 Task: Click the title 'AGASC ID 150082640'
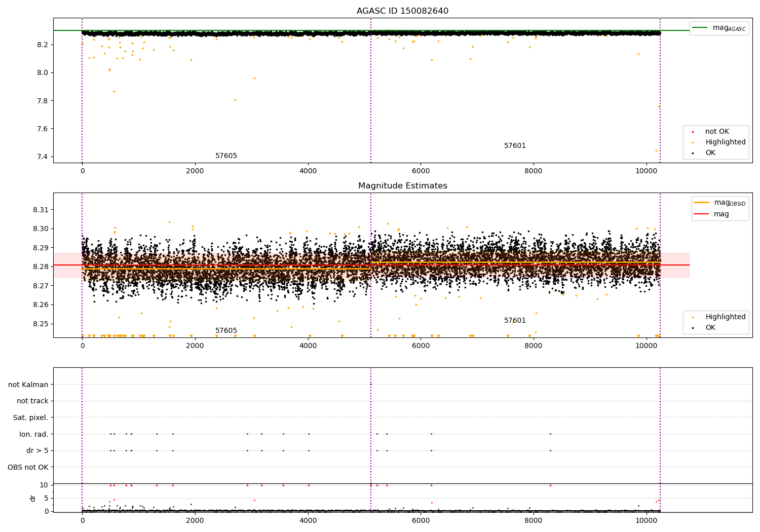point(402,11)
